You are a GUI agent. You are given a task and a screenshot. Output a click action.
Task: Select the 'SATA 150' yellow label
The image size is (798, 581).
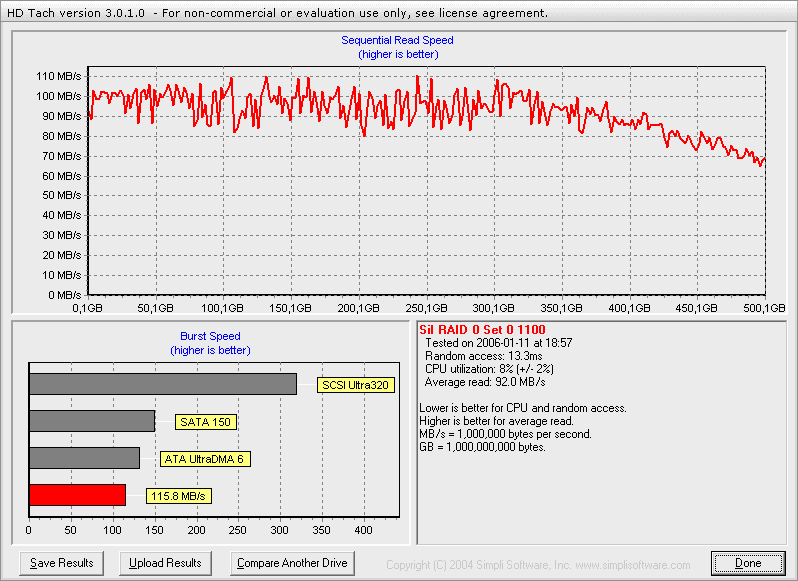coord(206,422)
